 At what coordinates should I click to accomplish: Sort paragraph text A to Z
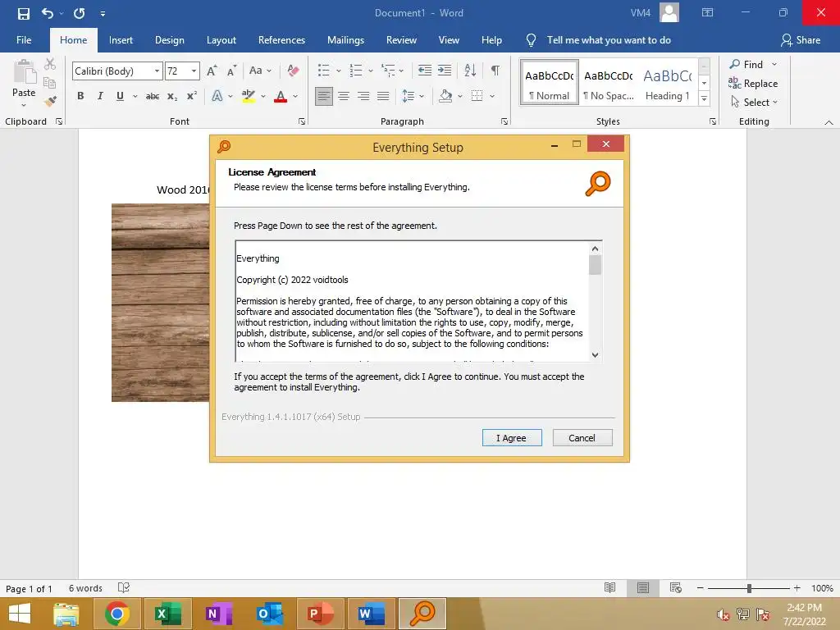[470, 71]
